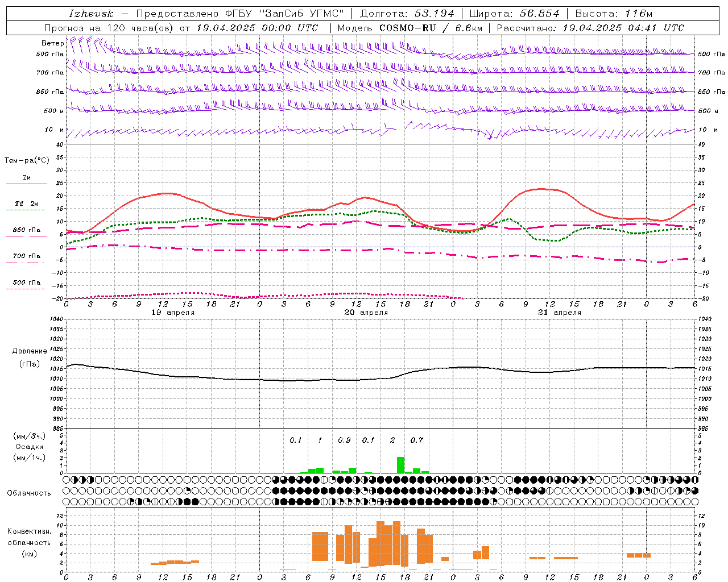This screenshot has height=582, width=728.
Task: Click the date label 19 апреля
Action: pyautogui.click(x=173, y=313)
